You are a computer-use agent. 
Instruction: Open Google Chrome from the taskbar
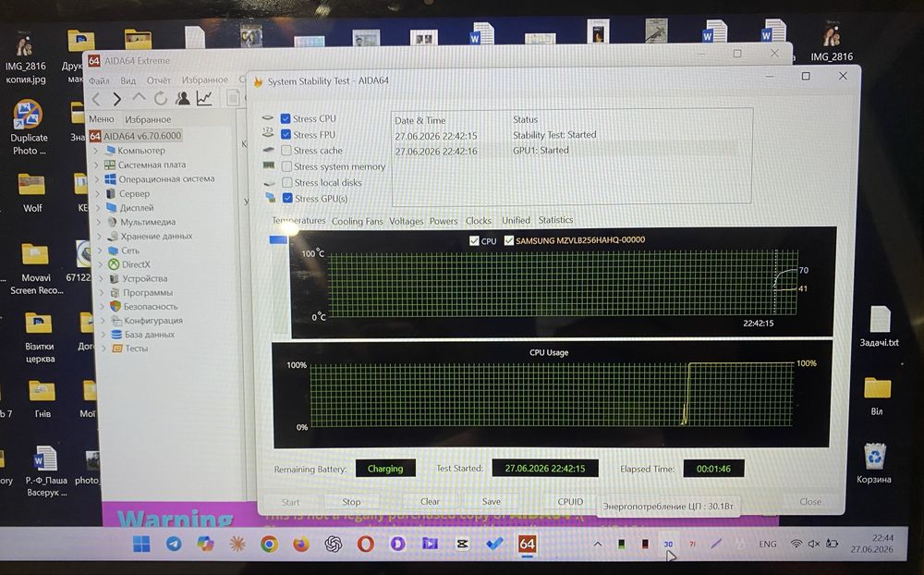269,544
